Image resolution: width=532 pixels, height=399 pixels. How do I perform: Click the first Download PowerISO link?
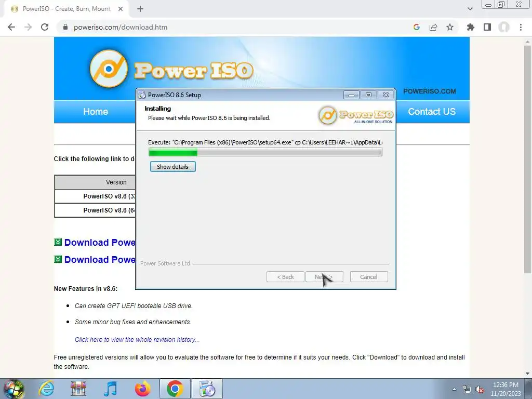click(100, 242)
